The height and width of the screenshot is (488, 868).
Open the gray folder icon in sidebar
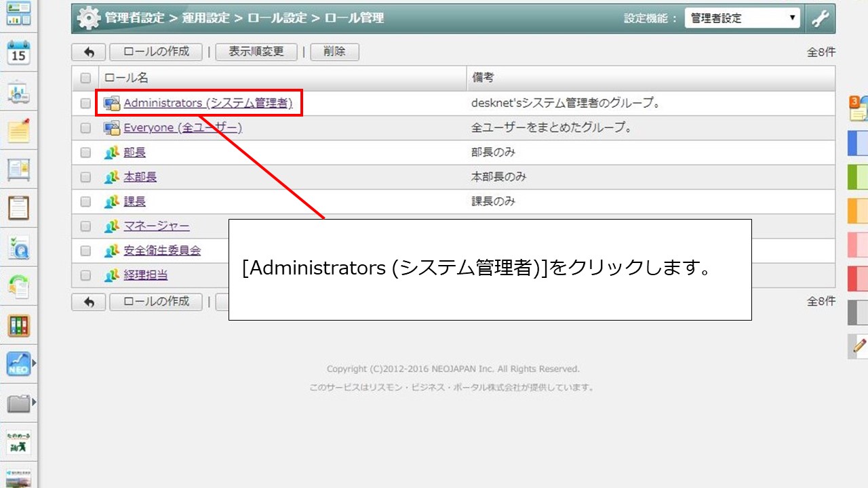pyautogui.click(x=18, y=404)
